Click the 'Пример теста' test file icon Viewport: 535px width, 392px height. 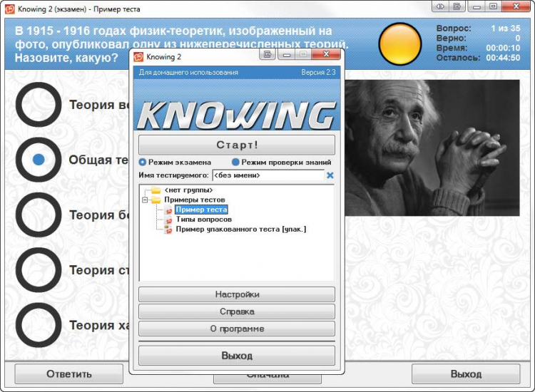pos(169,210)
